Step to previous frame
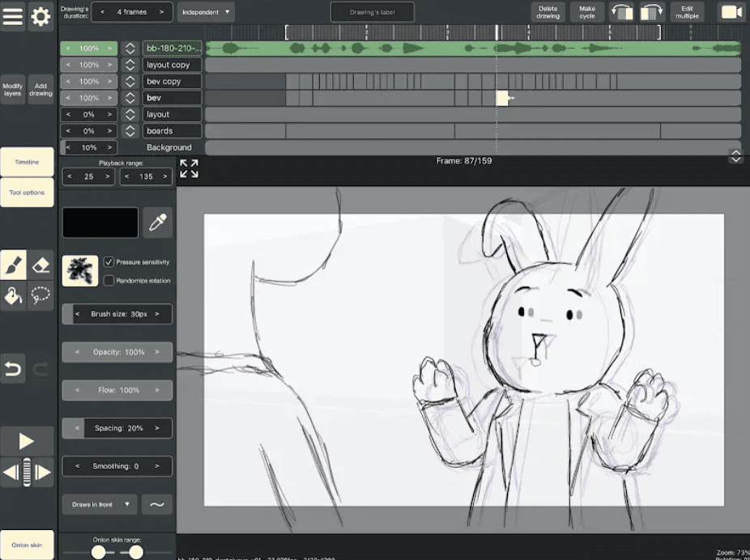The width and height of the screenshot is (750, 560). tap(11, 472)
